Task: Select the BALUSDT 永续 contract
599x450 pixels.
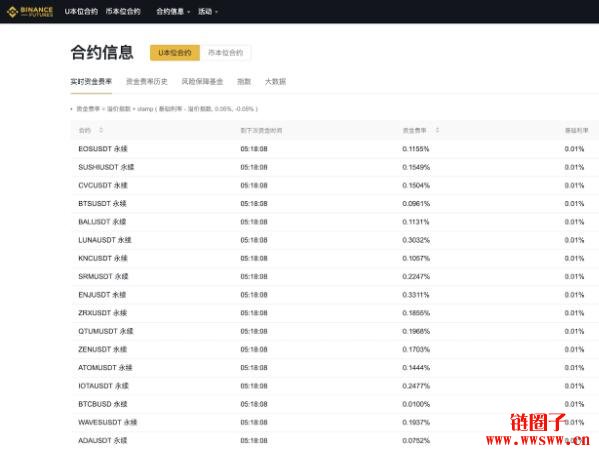Action: pos(102,222)
